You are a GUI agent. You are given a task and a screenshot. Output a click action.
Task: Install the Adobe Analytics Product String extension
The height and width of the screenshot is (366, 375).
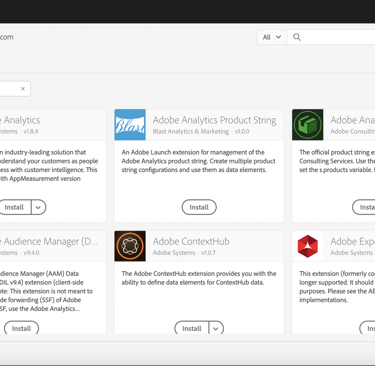[199, 207]
